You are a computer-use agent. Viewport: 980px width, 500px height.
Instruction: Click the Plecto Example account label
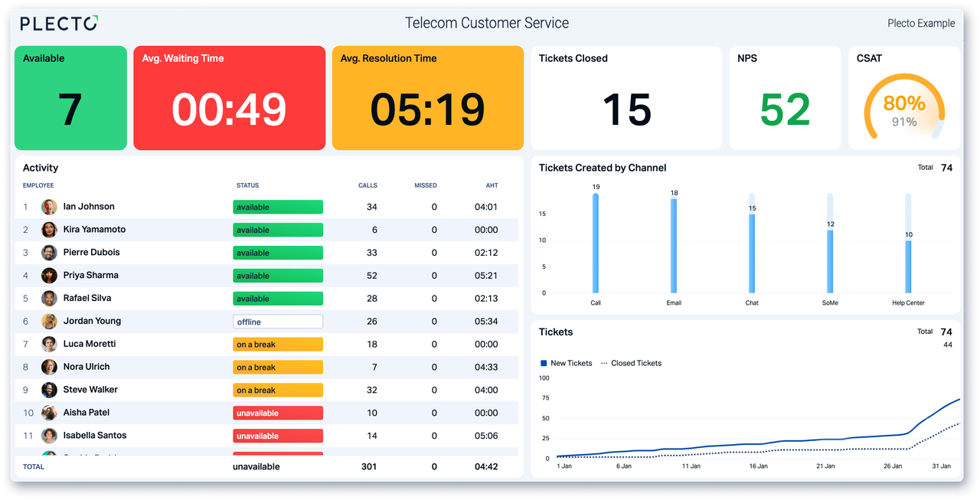[921, 23]
